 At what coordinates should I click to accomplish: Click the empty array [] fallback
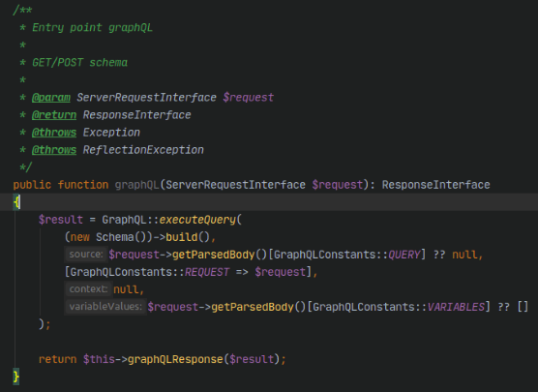pos(523,307)
